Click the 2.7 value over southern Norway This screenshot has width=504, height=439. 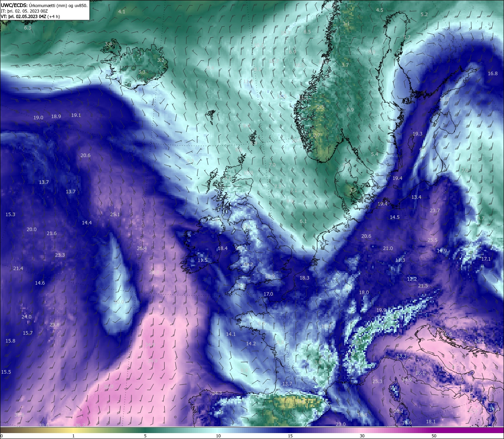point(317,135)
